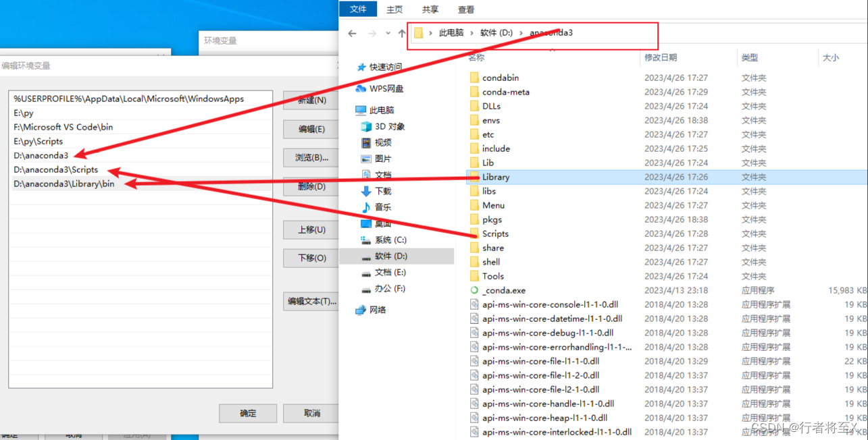Select %USERPROFILE% WindowsApps path entry
Screen dimensions: 868x440
(141, 99)
